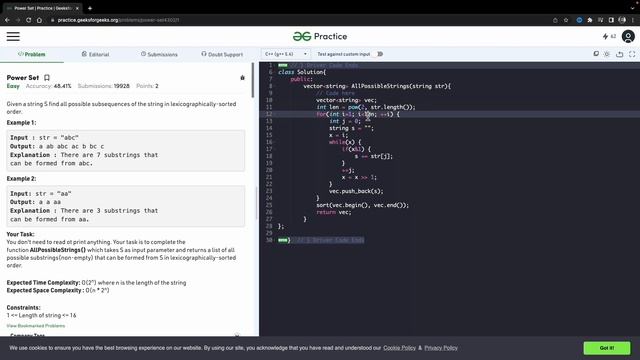Click the browser address bar URL
Image resolution: width=640 pixels, height=360 pixels.
pyautogui.click(x=118, y=20)
